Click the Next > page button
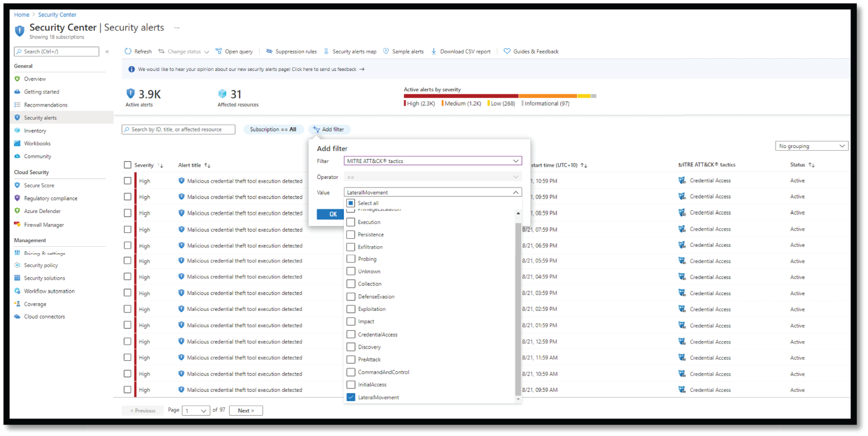Viewport: 868px width, 436px height. 246,411
